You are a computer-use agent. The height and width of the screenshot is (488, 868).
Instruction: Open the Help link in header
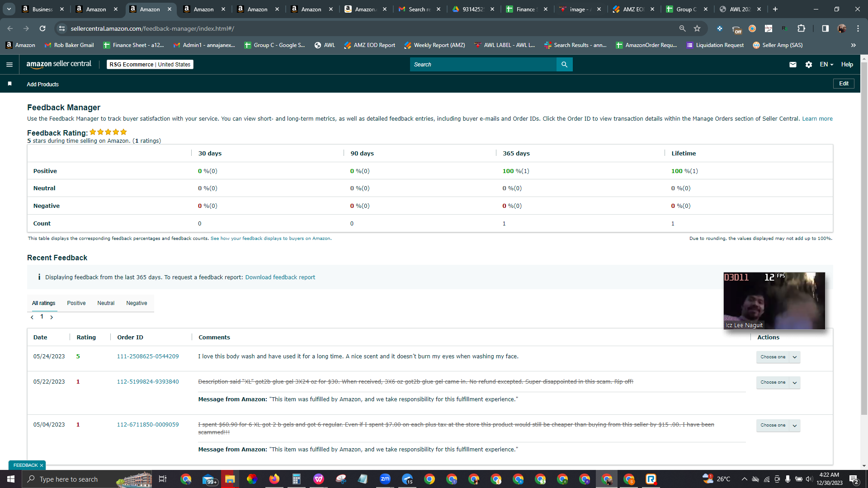(847, 65)
